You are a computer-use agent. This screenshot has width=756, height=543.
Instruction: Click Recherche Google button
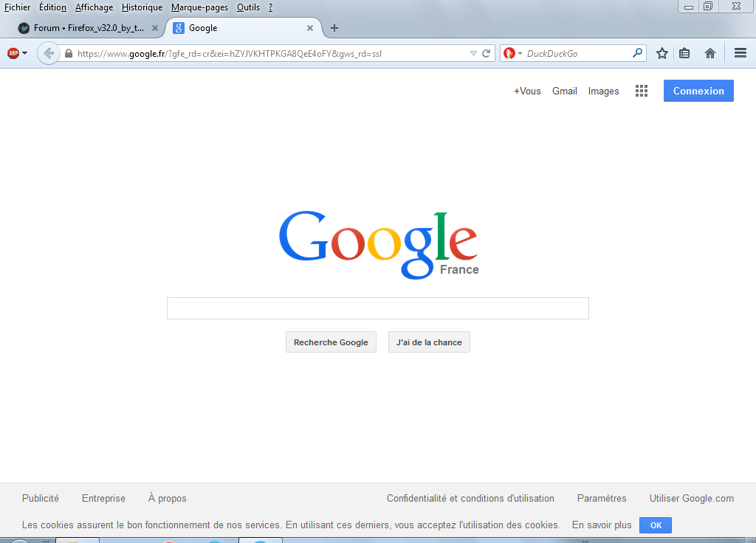coord(331,342)
